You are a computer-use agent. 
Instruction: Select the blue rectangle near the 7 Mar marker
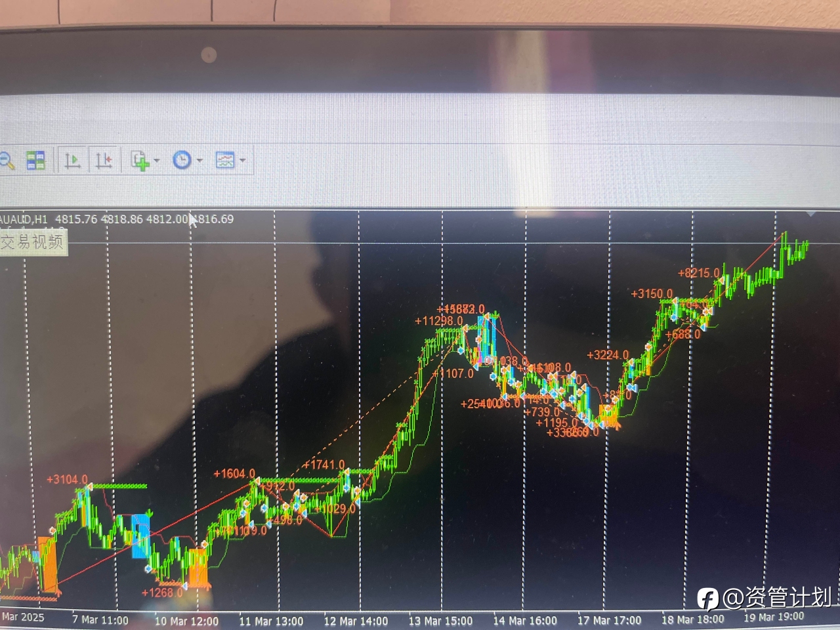[140, 536]
